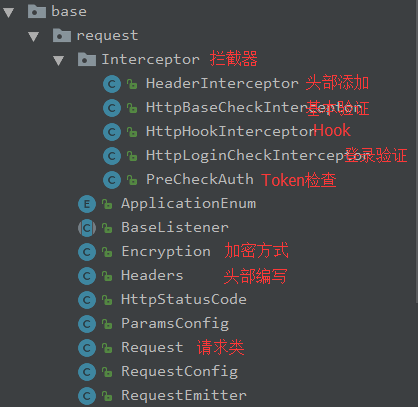The height and width of the screenshot is (407, 418).
Task: Select the HttpHookInterceptor class
Action: coord(231,132)
